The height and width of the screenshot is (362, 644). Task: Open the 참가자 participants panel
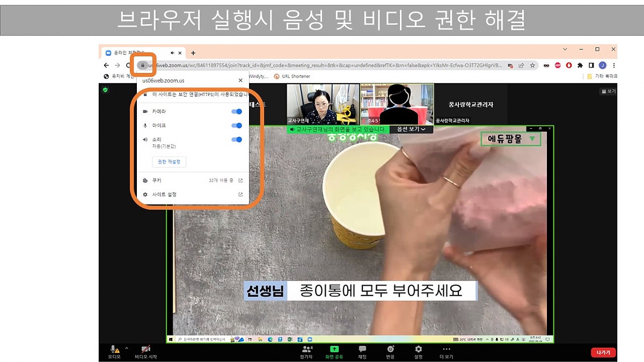click(x=308, y=352)
